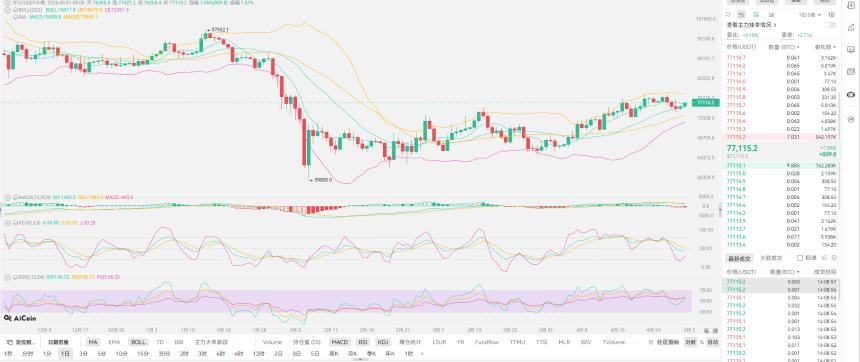Select the 1日 timeframe

pyautogui.click(x=65, y=354)
